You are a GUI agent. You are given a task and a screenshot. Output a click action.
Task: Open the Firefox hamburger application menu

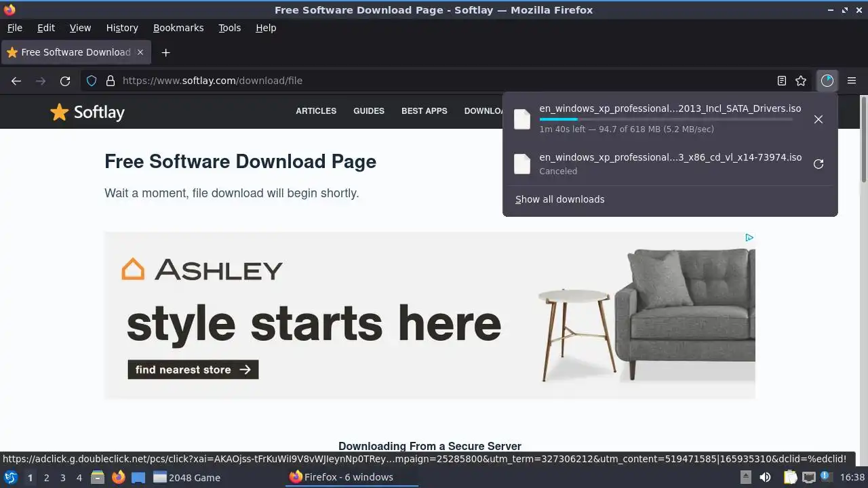(x=852, y=81)
